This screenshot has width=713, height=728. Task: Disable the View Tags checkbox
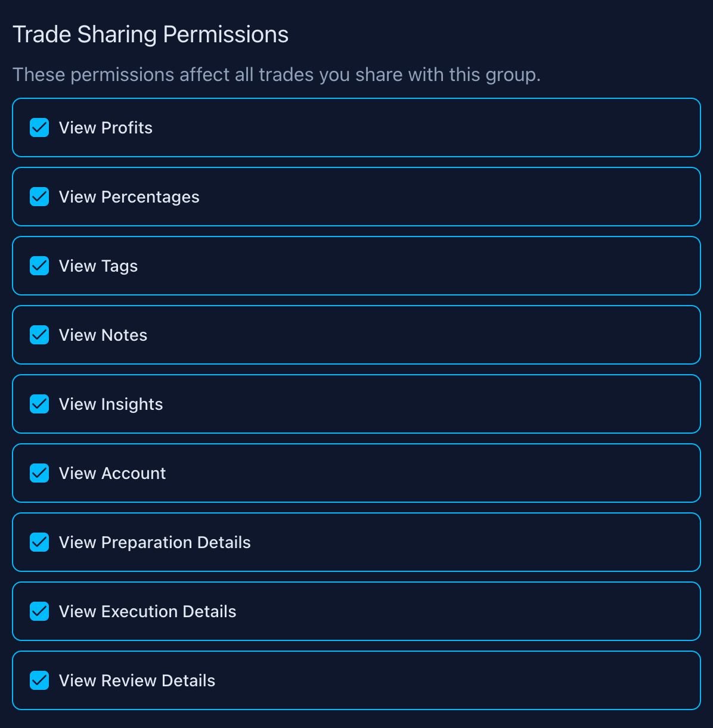click(x=39, y=266)
